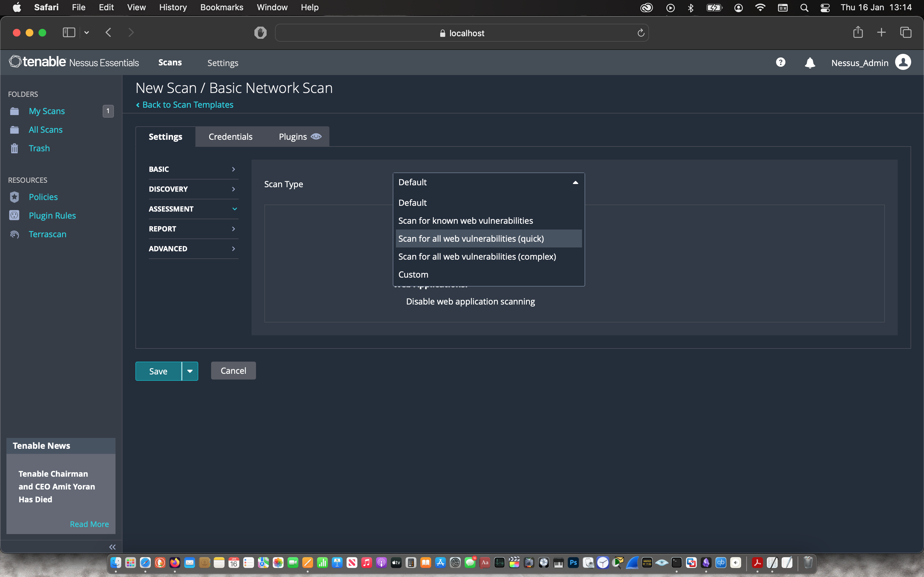Click the Plugin Rules icon in sidebar
The image size is (924, 577).
coord(14,216)
